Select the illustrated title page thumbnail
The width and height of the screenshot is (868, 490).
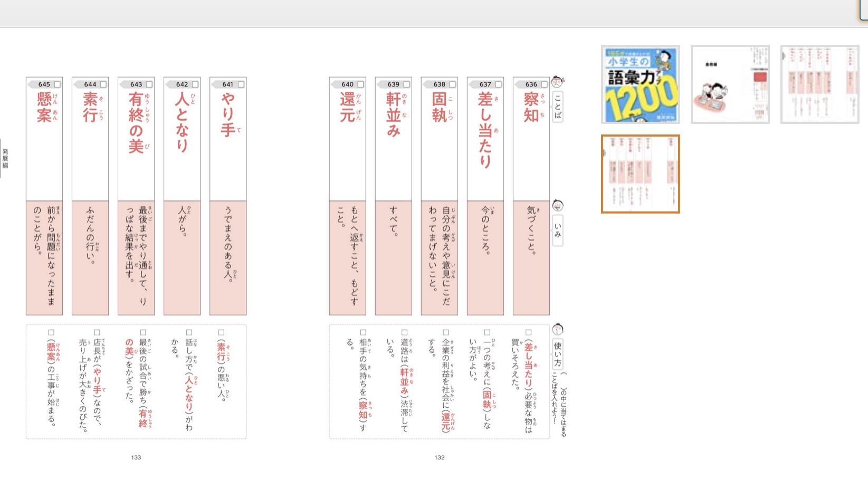[x=730, y=84]
